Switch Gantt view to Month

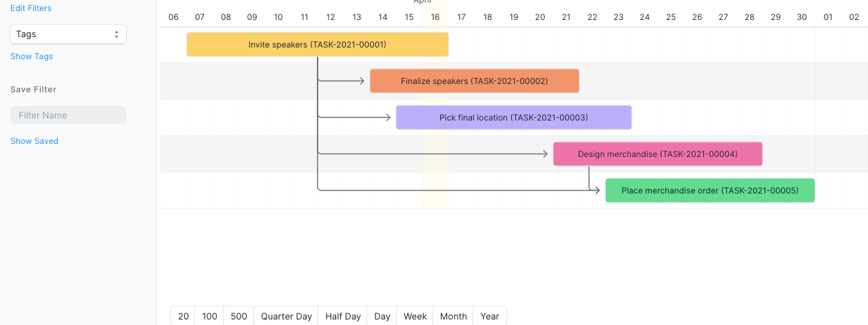coord(453,316)
